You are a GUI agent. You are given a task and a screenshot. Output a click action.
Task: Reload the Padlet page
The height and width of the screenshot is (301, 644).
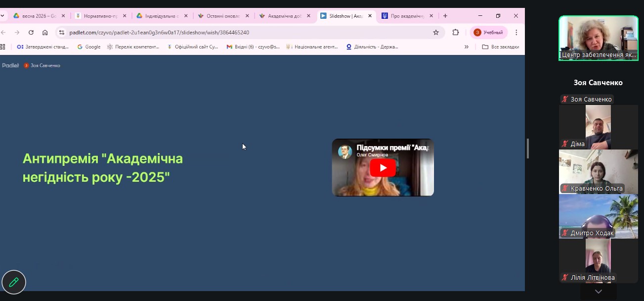(x=31, y=33)
